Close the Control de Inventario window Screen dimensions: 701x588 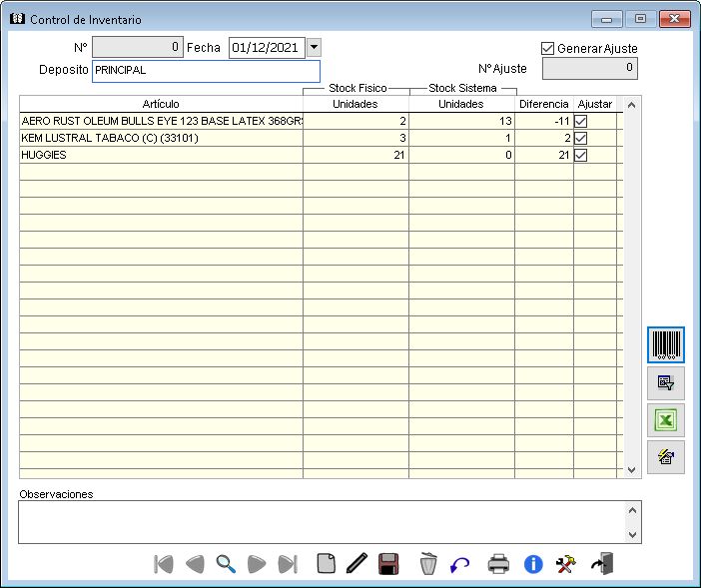pyautogui.click(x=675, y=19)
